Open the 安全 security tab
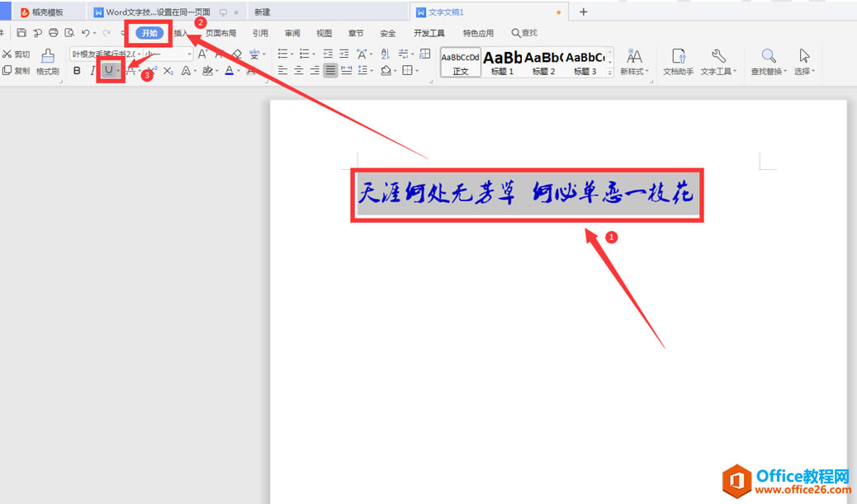Image resolution: width=857 pixels, height=504 pixels. (x=387, y=33)
